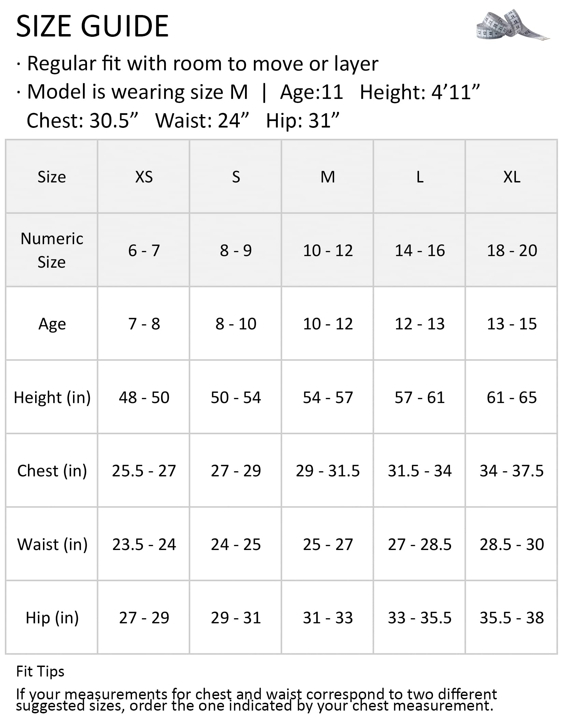Image resolution: width=563 pixels, height=728 pixels.
Task: Click the Fit Tips heading
Action: [x=40, y=671]
